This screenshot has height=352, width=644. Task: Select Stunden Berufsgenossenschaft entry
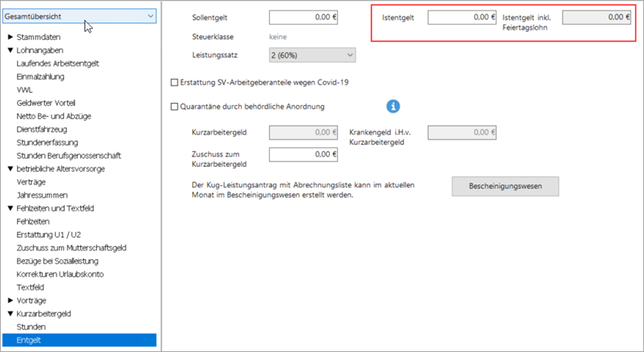coord(69,156)
